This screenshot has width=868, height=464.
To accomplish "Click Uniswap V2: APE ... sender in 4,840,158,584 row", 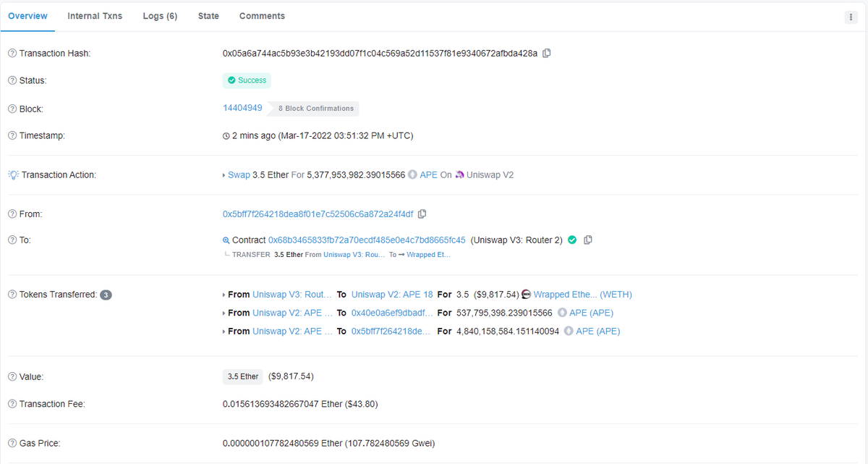I will click(292, 332).
